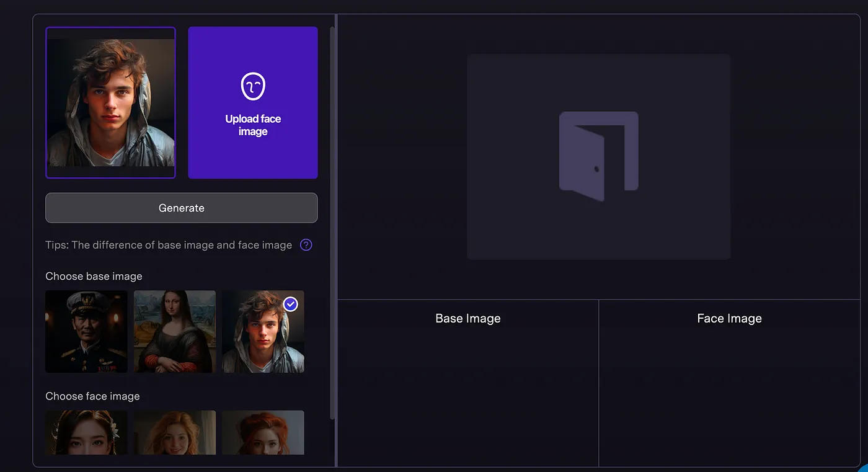Select the red-haired woman face image
This screenshot has width=868, height=472.
(263, 432)
